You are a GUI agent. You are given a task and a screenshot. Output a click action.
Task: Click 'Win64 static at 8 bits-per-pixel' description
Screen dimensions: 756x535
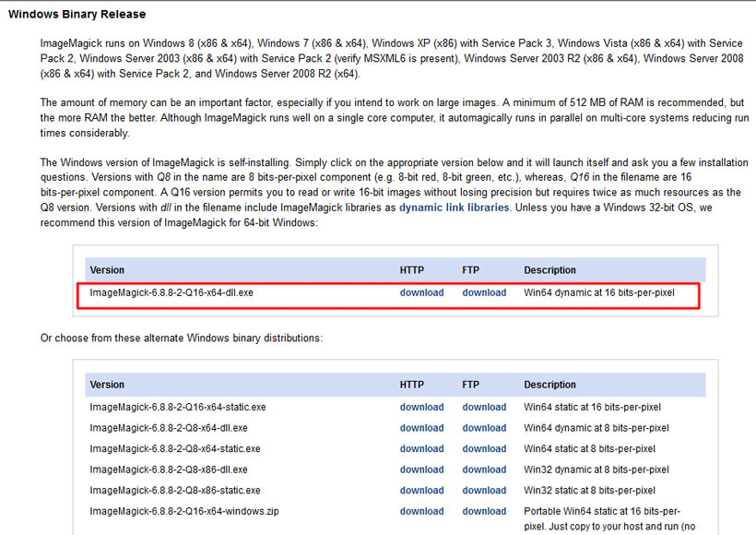(x=589, y=448)
